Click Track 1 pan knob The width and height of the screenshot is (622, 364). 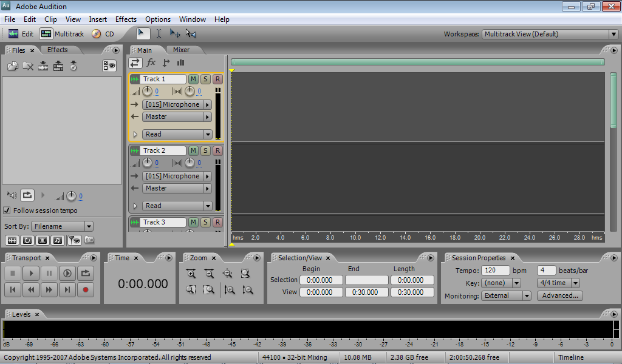(x=190, y=92)
